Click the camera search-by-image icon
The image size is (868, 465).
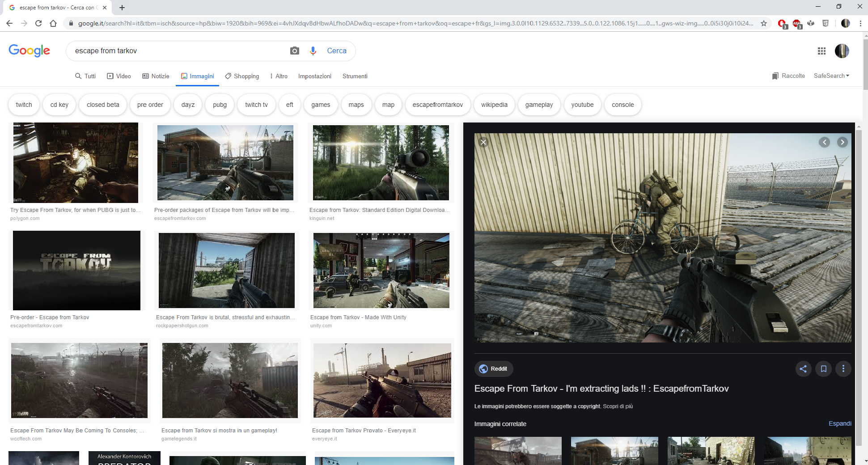294,51
